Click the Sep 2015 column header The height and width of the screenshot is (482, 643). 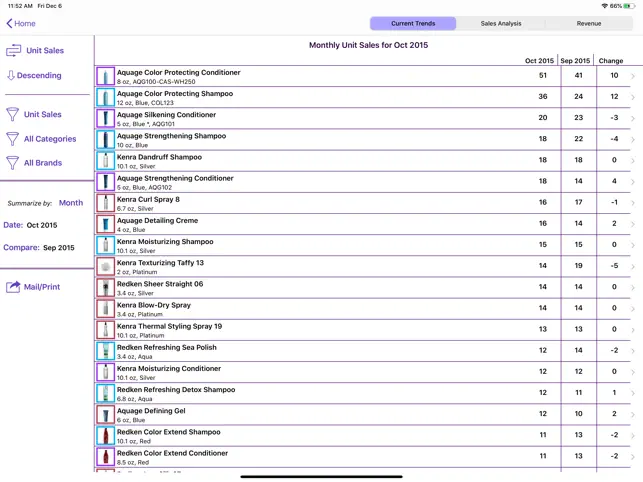(x=575, y=61)
